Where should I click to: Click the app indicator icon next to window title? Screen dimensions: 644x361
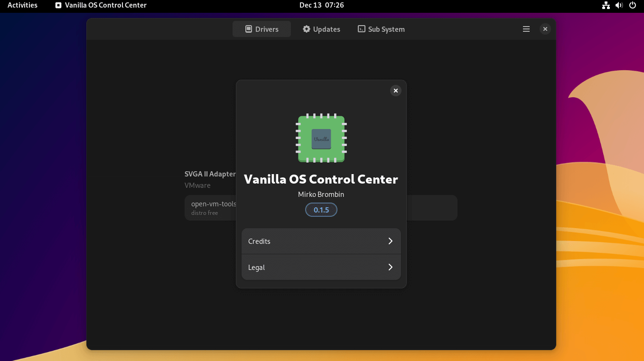point(59,5)
